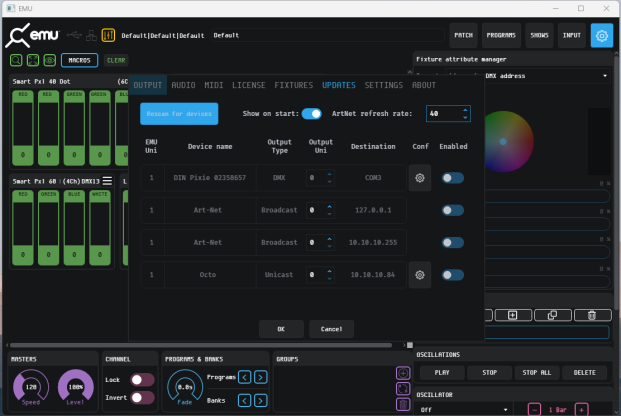Switch to the AUDIO tab
Viewport: 621px width, 416px height.
tap(183, 85)
